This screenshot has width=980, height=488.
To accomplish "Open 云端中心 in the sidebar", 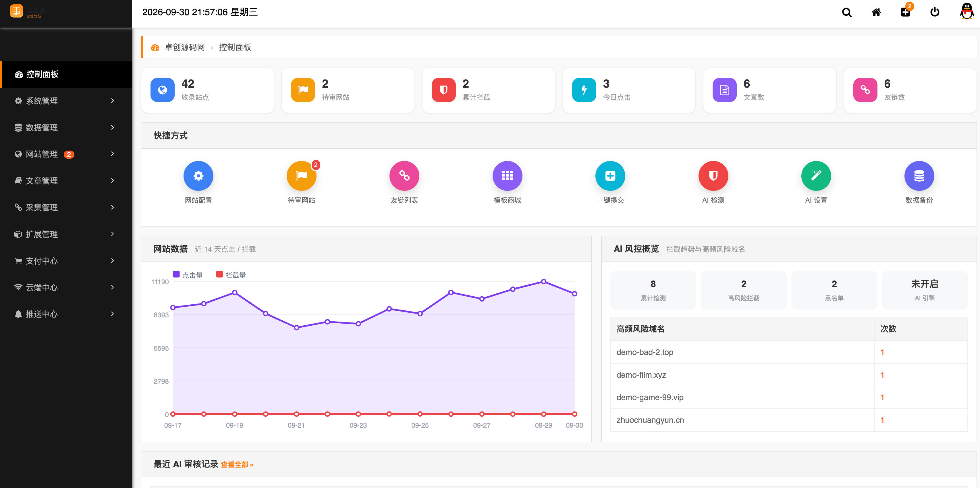I will (66, 287).
